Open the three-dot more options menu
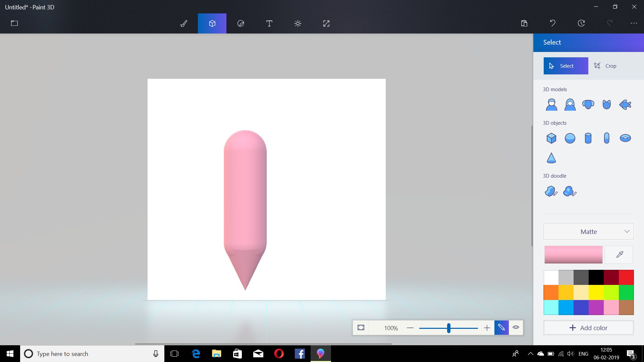The height and width of the screenshot is (362, 644). [x=634, y=23]
